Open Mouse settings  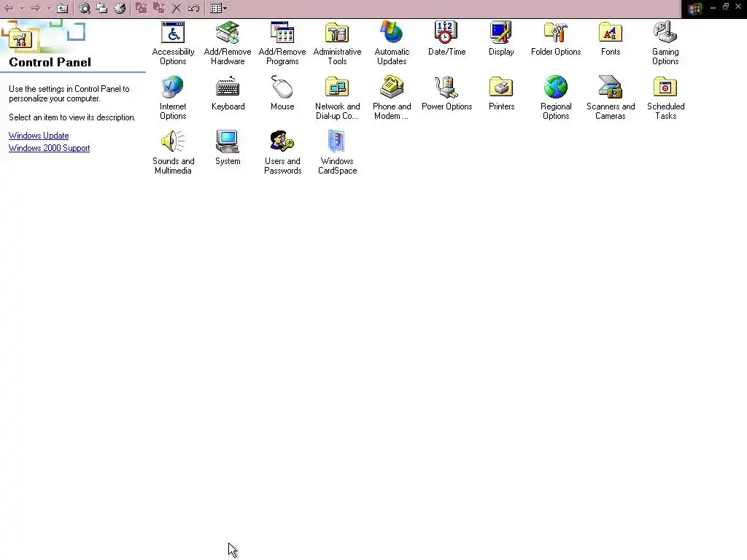tap(282, 93)
